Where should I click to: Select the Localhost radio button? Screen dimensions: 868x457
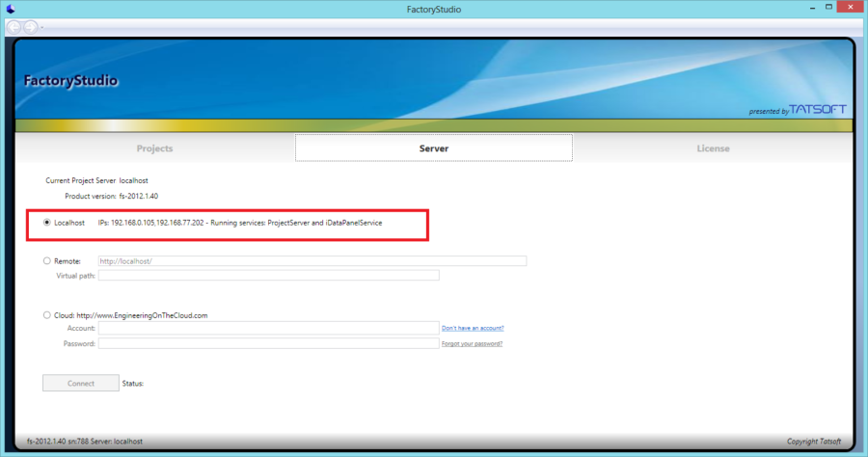pyautogui.click(x=47, y=223)
